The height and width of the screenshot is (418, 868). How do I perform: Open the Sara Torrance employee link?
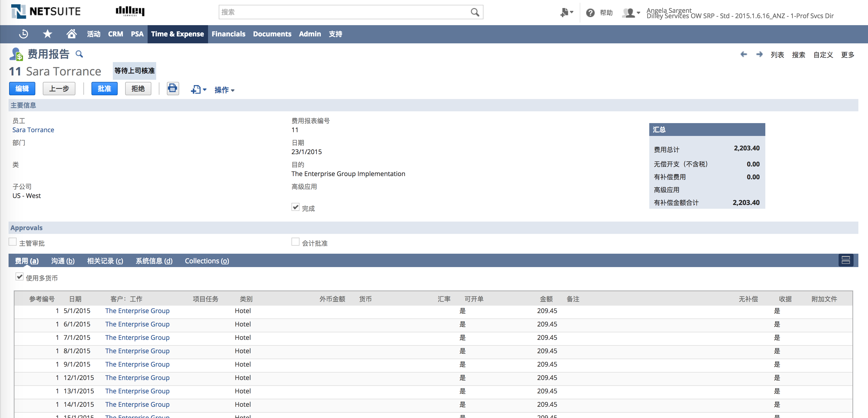click(x=33, y=130)
